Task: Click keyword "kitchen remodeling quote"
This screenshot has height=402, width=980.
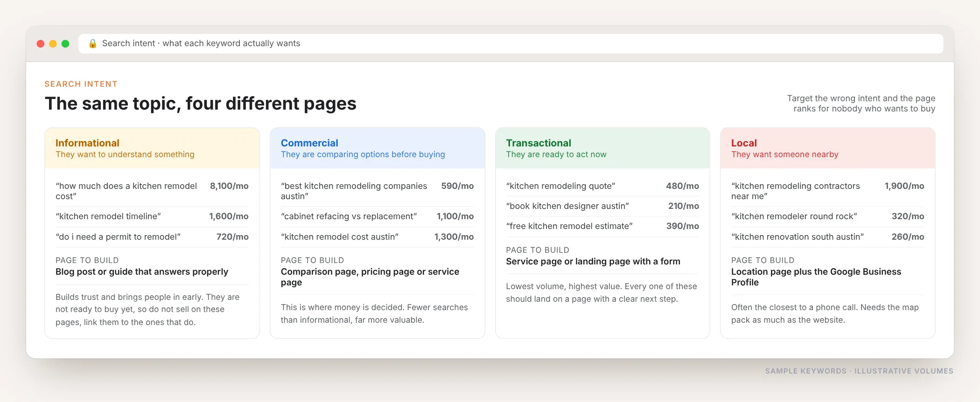Action: [560, 186]
